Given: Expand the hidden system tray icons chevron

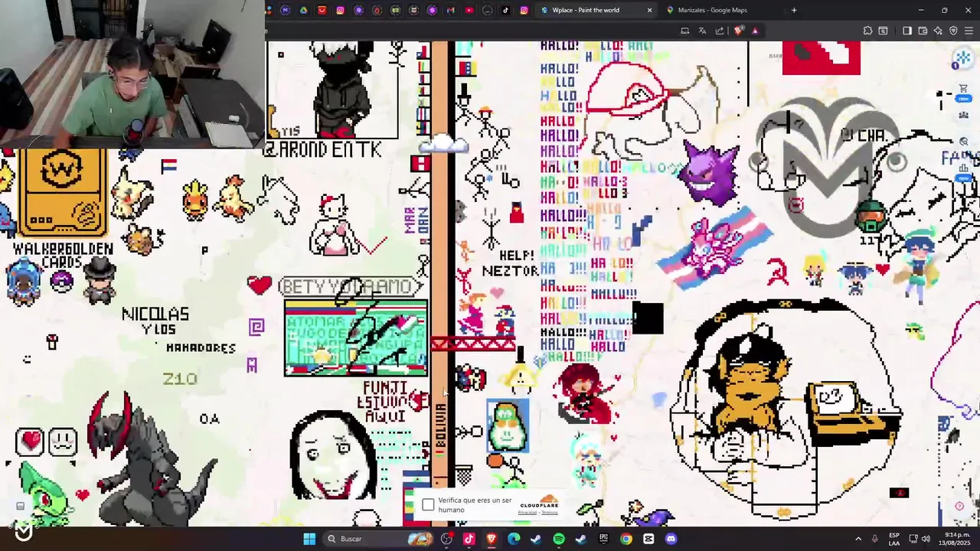Looking at the screenshot, I should tap(857, 539).
